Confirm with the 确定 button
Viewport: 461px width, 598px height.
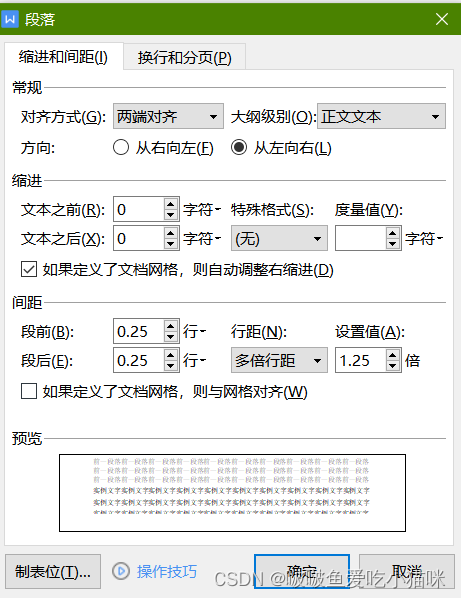coord(302,571)
